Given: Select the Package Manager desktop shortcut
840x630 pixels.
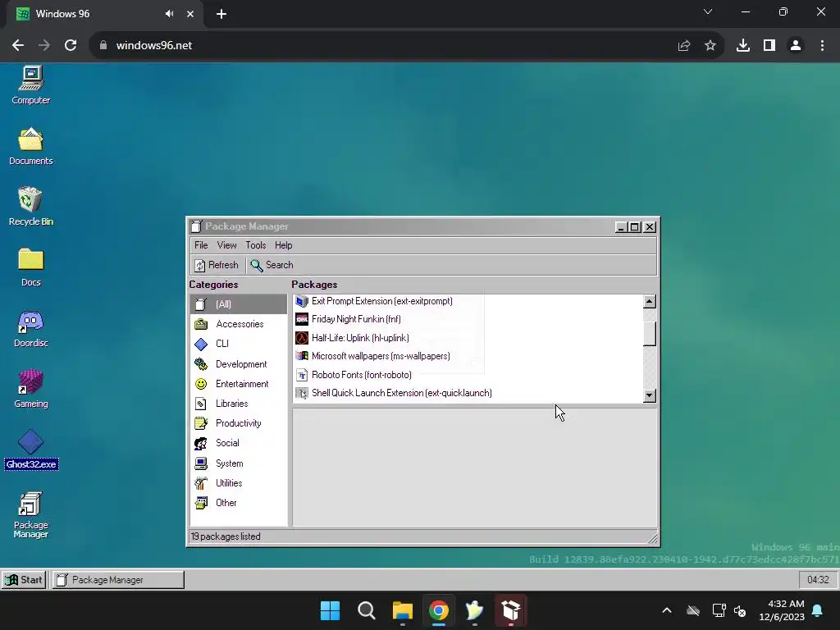Looking at the screenshot, I should point(31,515).
